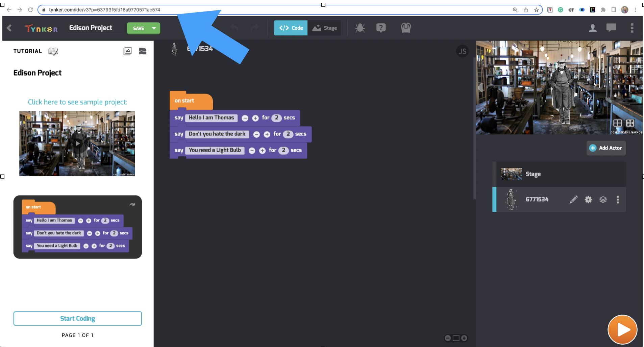Open the user profile icon
Screen dimensions: 644x347
point(593,28)
